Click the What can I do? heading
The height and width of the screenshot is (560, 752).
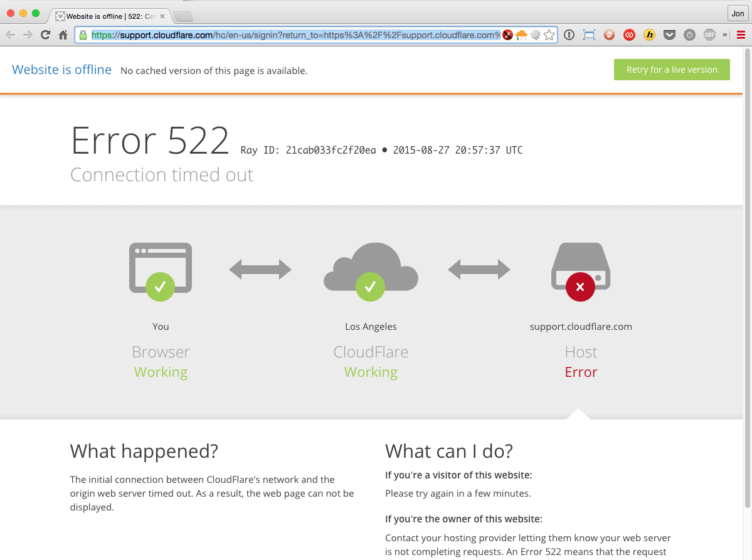click(449, 451)
